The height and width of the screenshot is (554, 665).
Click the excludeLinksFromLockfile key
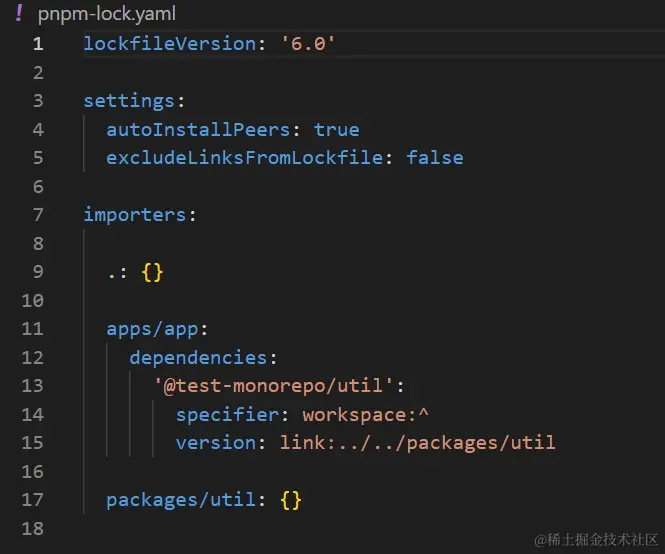coord(244,158)
